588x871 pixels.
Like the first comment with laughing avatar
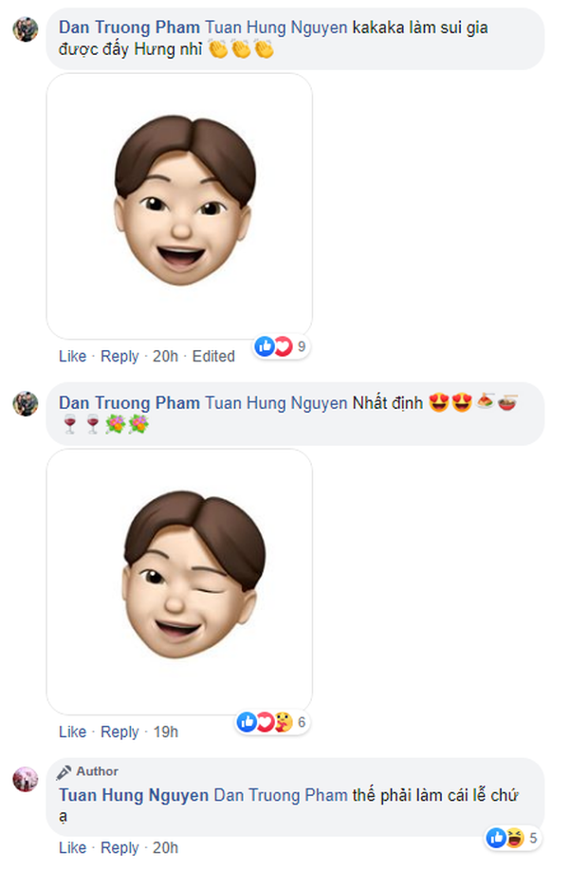[x=72, y=356]
